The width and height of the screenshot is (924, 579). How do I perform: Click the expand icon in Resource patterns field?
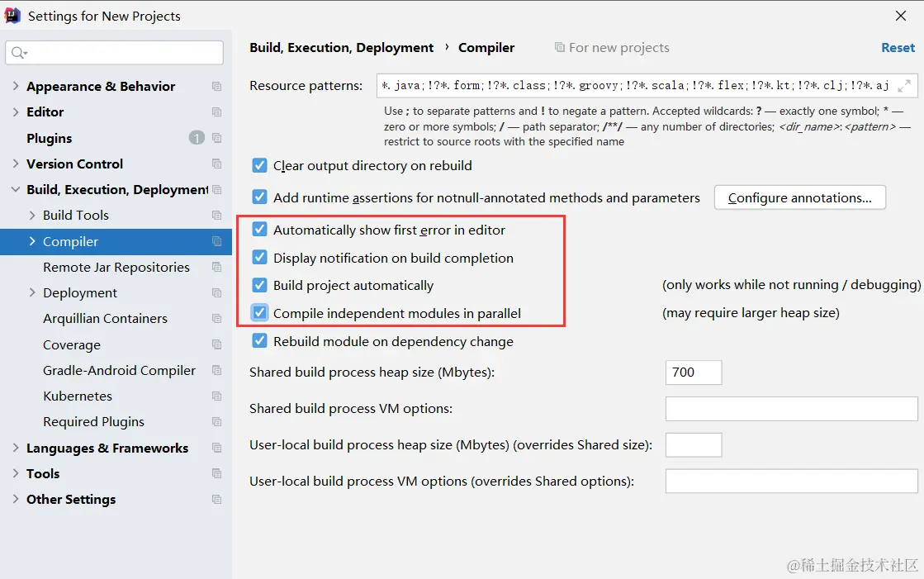pyautogui.click(x=904, y=86)
